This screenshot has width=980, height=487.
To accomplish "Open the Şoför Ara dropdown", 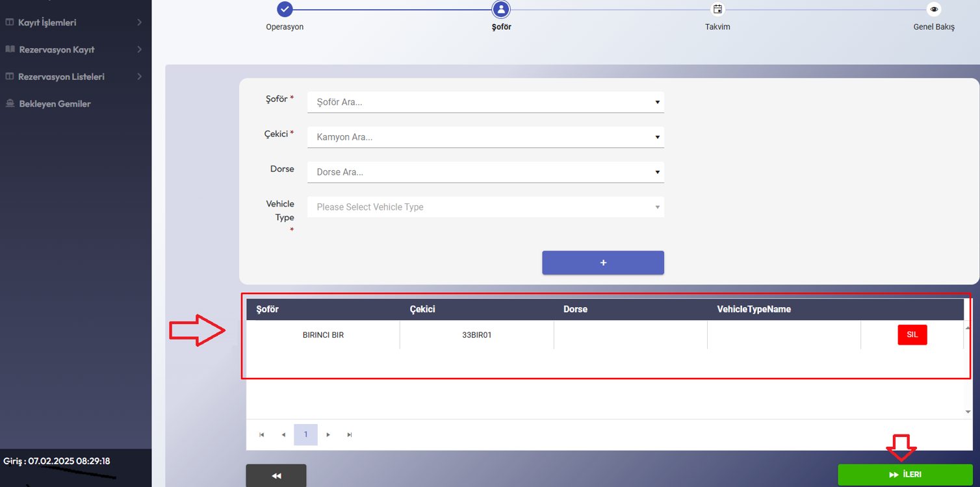I will [x=485, y=102].
